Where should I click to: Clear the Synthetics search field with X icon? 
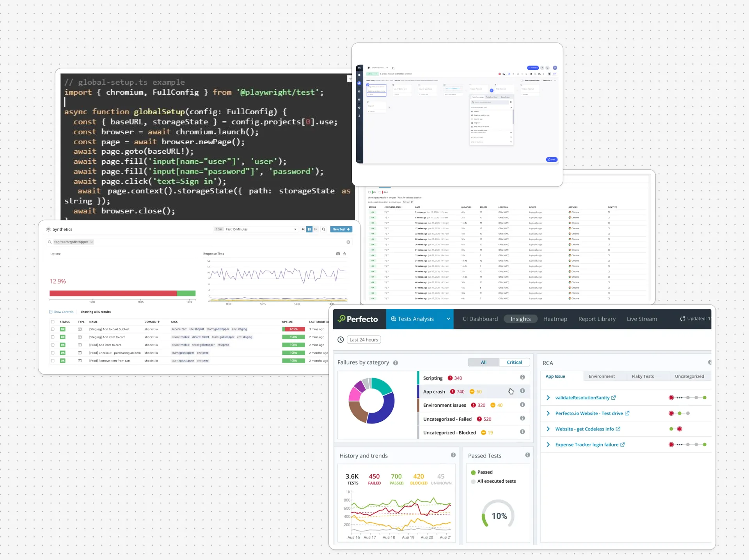point(348,242)
